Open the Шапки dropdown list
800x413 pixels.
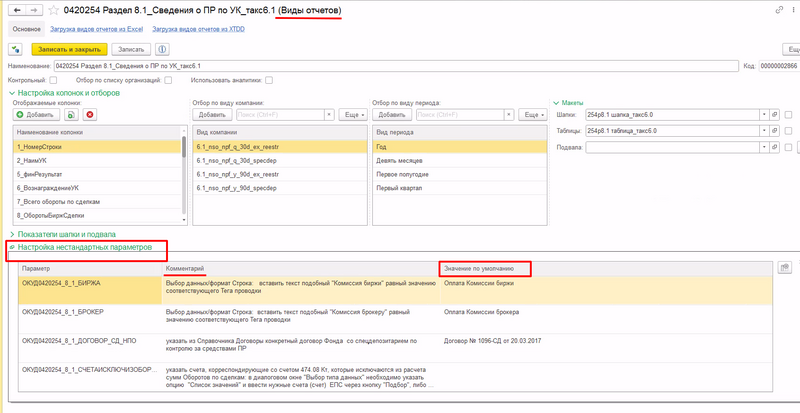tap(759, 115)
